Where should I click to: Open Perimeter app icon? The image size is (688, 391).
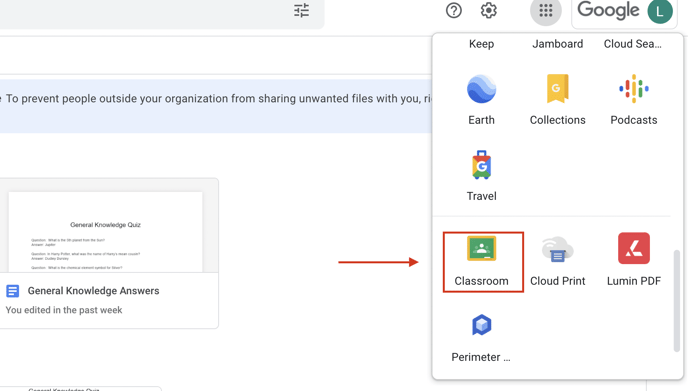point(481,325)
